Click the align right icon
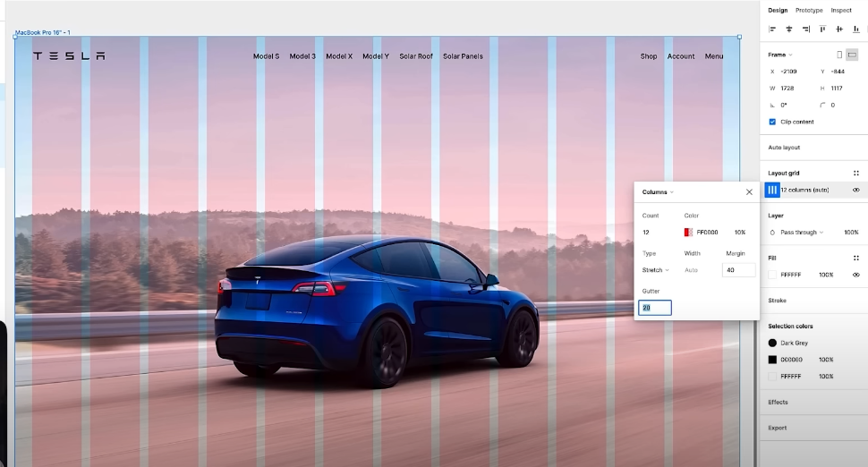Screen dimensions: 868x467 pos(806,29)
